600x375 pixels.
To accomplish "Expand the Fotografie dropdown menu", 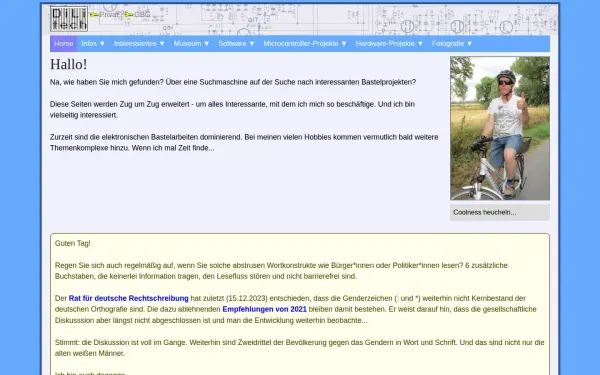I will [x=452, y=44].
